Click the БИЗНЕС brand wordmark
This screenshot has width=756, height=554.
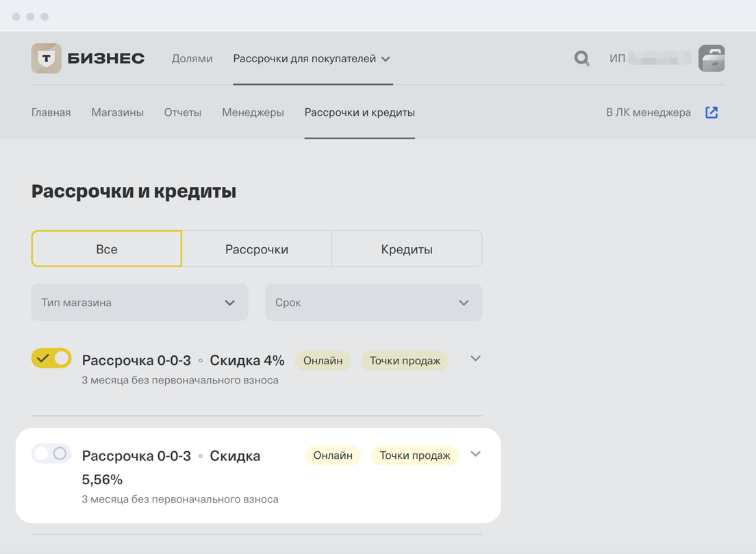tap(106, 58)
